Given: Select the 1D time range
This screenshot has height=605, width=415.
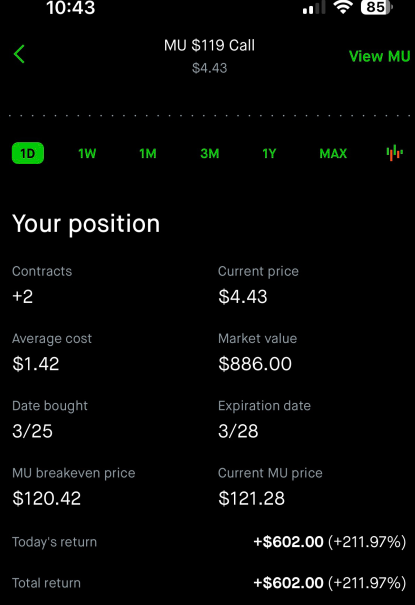Looking at the screenshot, I should click(x=28, y=153).
